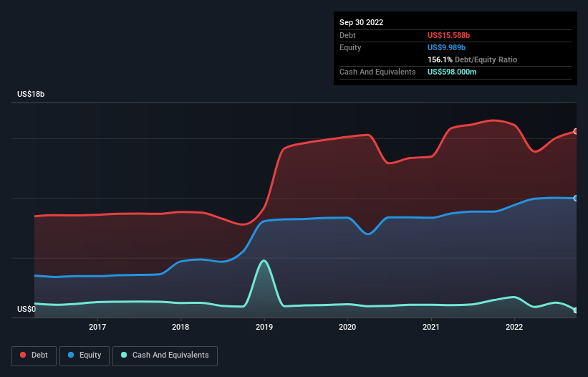
Task: Select the Debt endpoint marker on chart
Action: click(x=576, y=131)
